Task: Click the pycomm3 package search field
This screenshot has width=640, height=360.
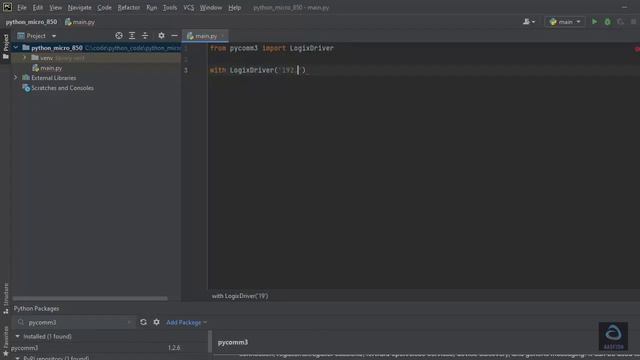Action: [76, 322]
